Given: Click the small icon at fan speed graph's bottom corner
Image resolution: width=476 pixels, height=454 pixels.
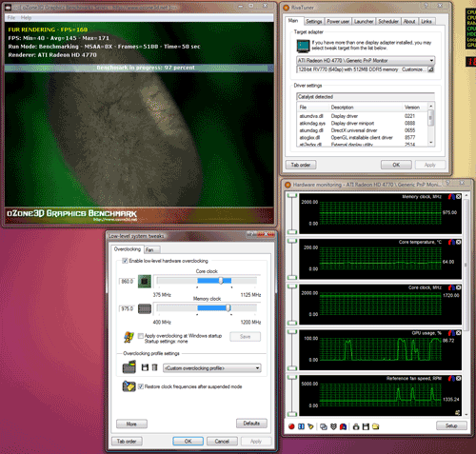Looking at the screenshot, I should click(458, 412).
